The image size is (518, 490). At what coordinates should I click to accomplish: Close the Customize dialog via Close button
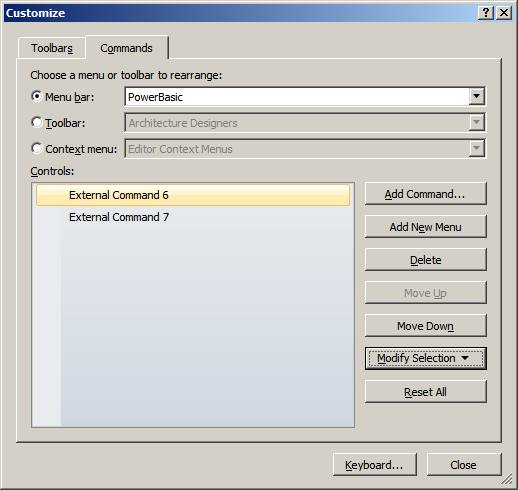464,465
